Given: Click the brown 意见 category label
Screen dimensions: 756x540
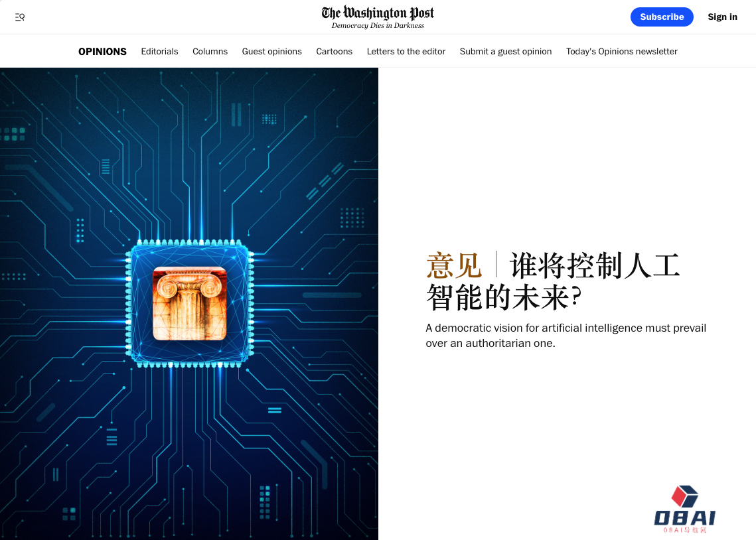Looking at the screenshot, I should (453, 266).
